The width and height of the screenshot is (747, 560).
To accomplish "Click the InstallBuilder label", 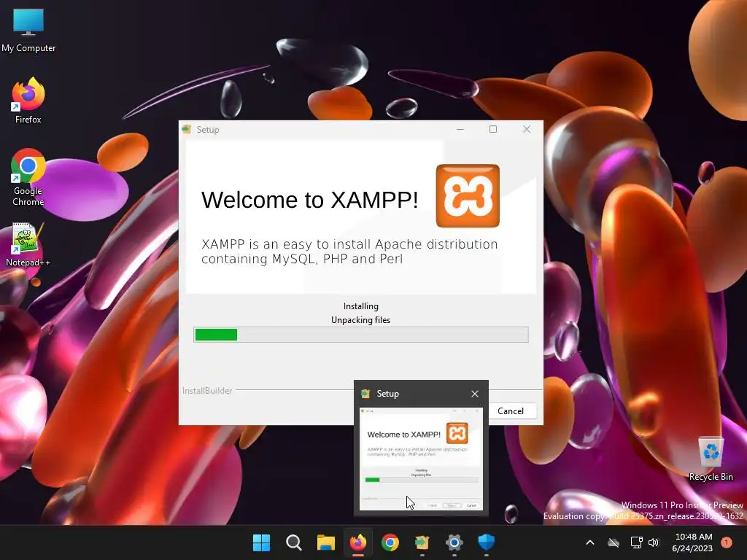I will pos(207,391).
